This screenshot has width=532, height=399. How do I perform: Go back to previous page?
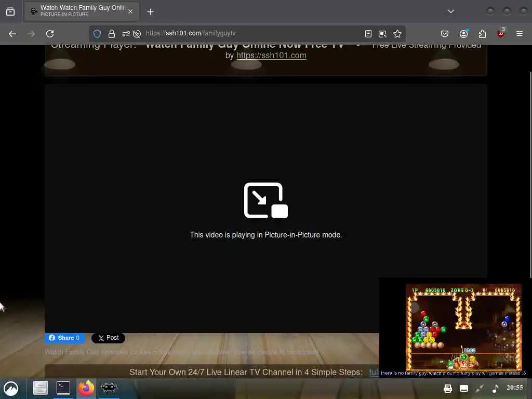12,34
